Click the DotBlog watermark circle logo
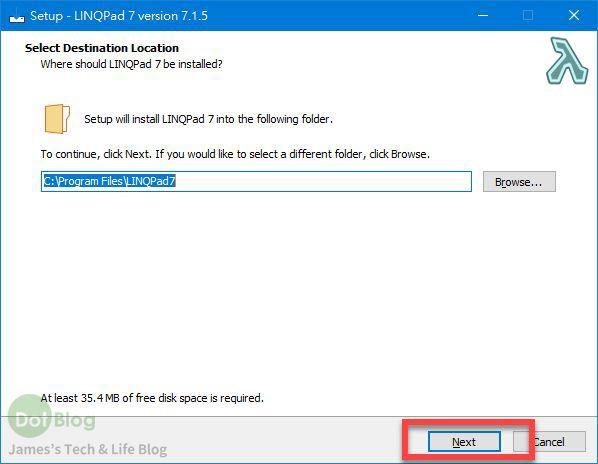 click(30, 416)
